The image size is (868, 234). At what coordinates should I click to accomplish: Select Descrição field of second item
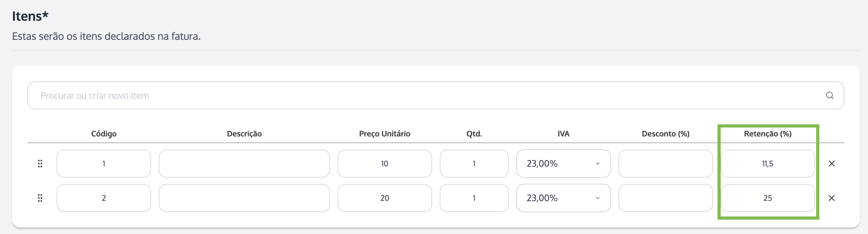[x=244, y=198]
